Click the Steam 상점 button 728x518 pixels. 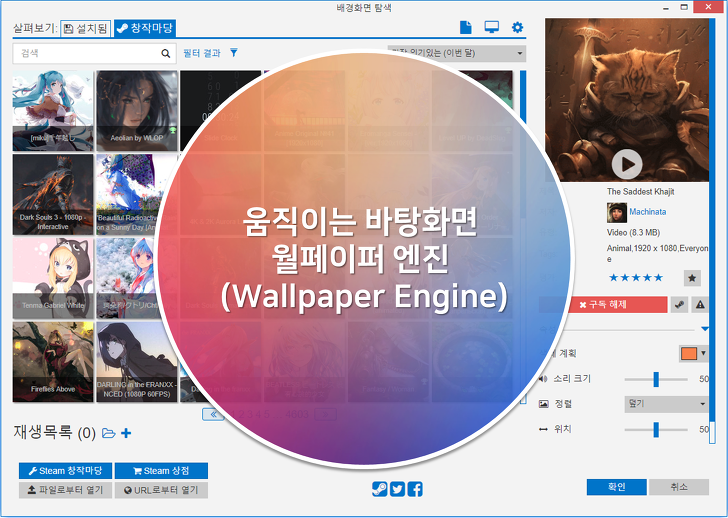point(161,471)
